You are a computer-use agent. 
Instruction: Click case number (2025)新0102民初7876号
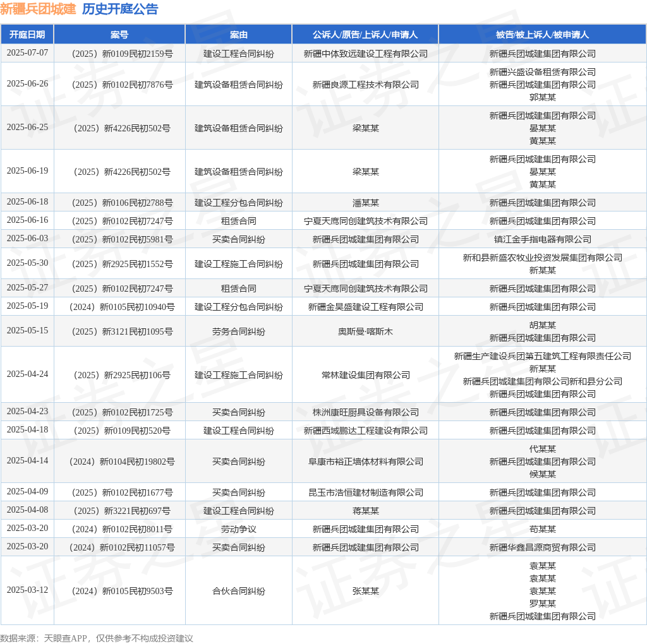coord(119,85)
